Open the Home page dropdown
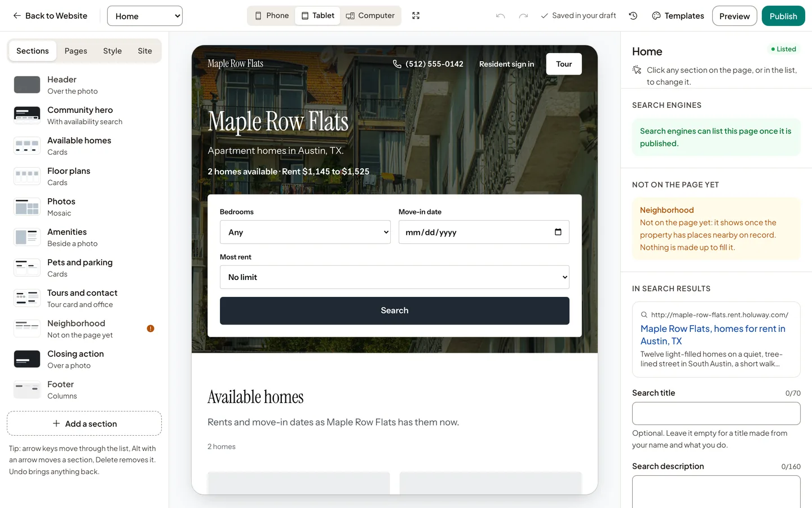This screenshot has width=812, height=508. pos(145,16)
